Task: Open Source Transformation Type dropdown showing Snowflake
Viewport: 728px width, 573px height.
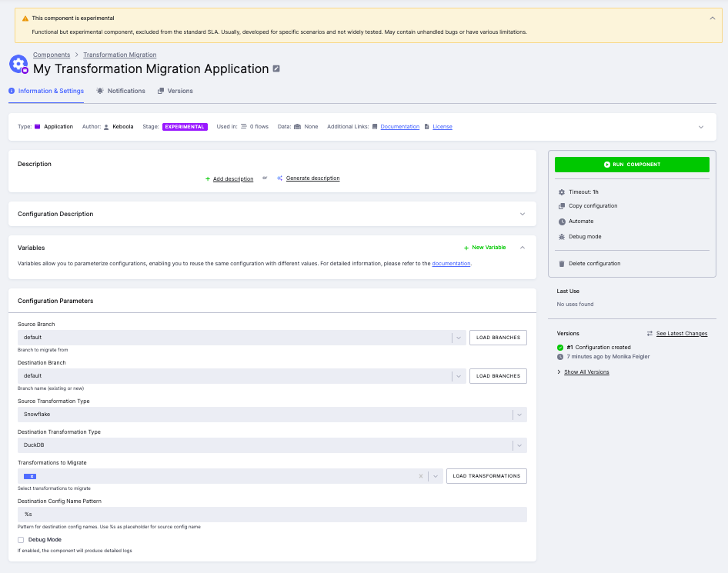Action: click(272, 415)
